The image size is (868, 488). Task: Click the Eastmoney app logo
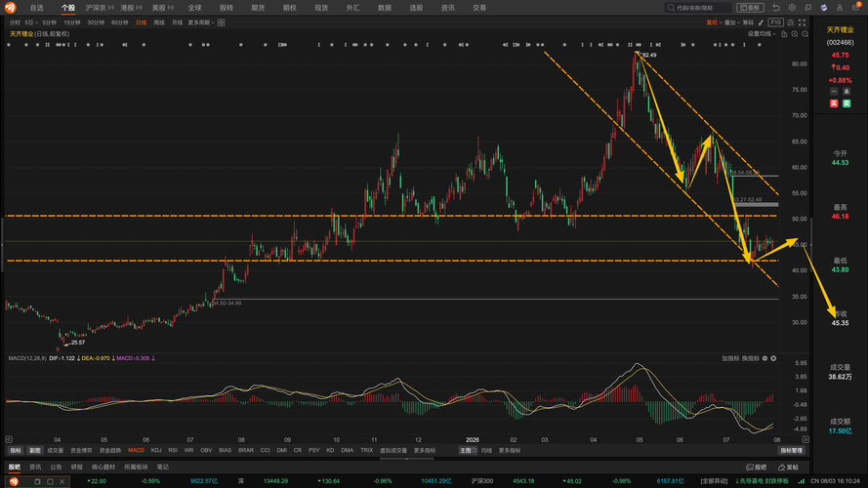11,8
